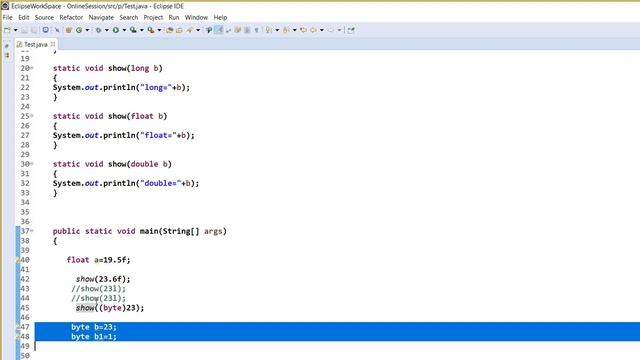Click the Save All toolbar icon

point(34,30)
